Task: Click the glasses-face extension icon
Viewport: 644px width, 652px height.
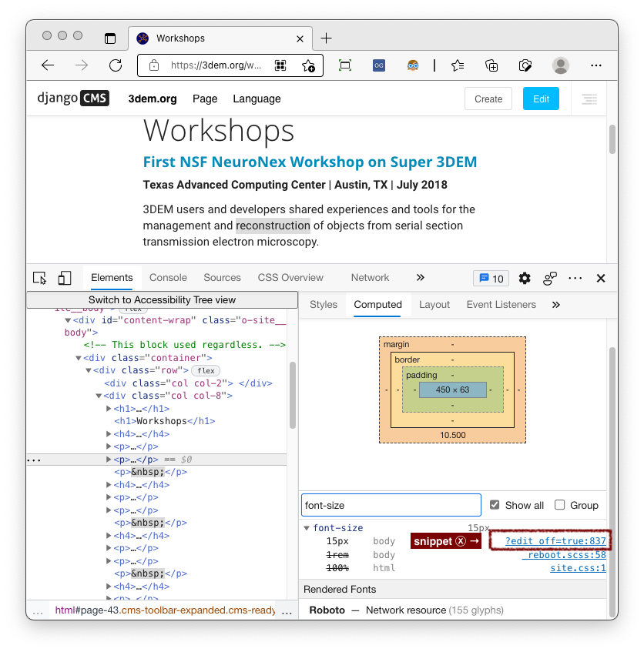Action: pyautogui.click(x=413, y=65)
